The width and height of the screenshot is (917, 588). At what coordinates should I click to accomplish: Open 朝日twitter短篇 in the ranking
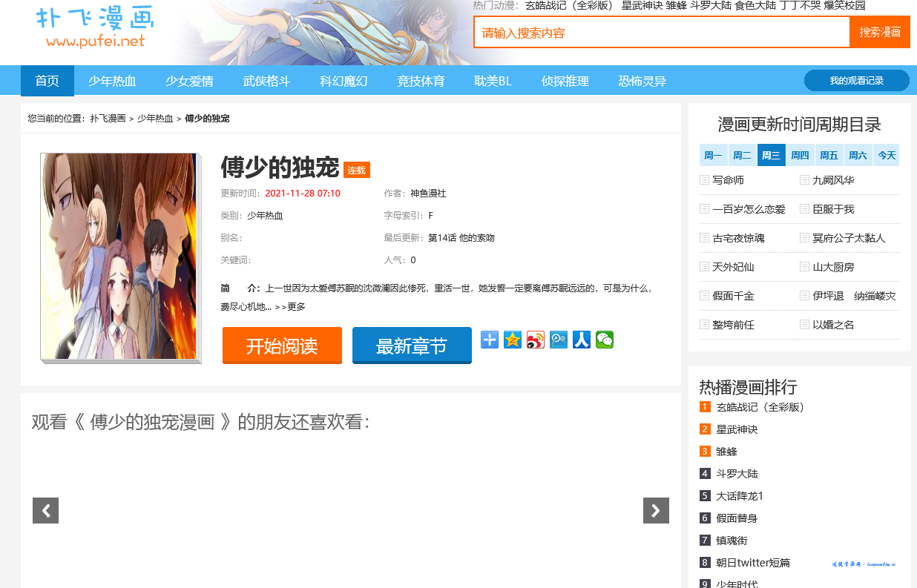(753, 563)
